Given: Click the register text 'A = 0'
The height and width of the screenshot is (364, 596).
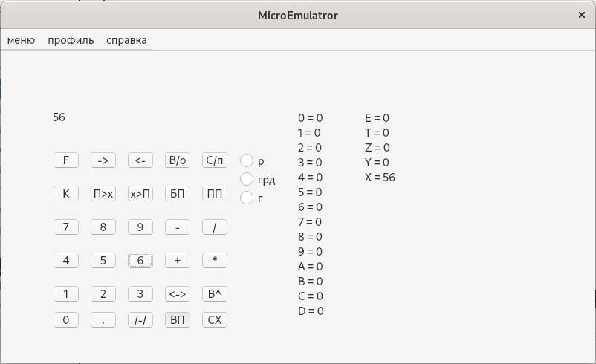Looking at the screenshot, I should point(311,267).
